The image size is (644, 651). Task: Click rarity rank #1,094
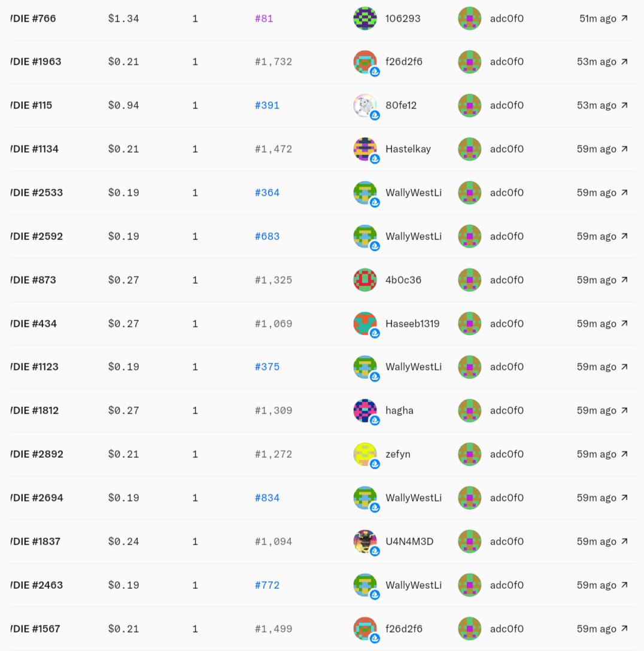(273, 542)
